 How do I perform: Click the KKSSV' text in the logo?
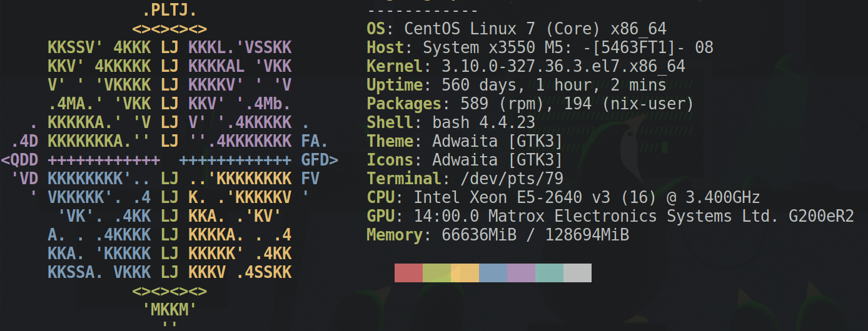click(x=76, y=48)
